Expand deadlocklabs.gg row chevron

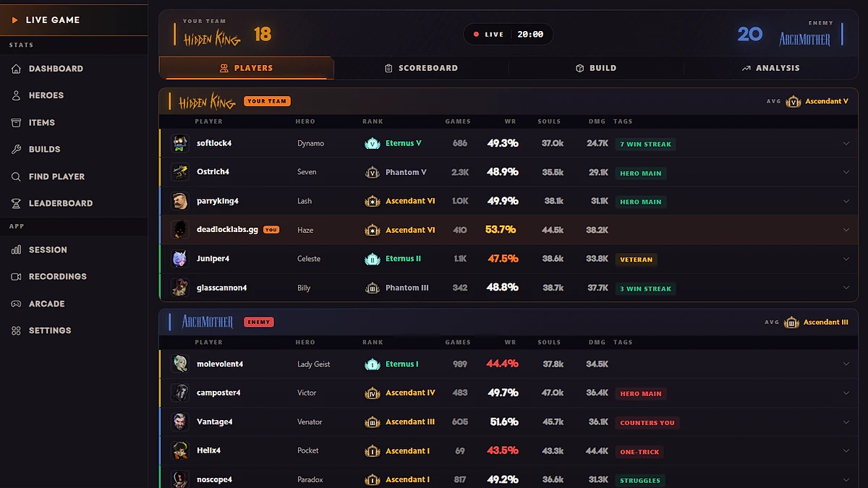[x=846, y=230]
